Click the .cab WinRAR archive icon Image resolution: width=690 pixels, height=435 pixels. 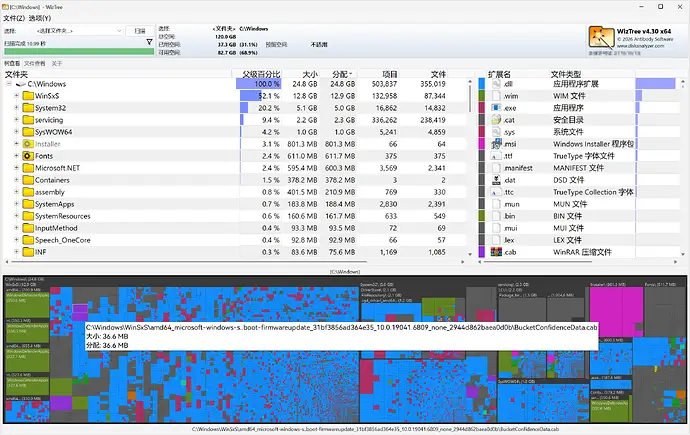(x=496, y=252)
